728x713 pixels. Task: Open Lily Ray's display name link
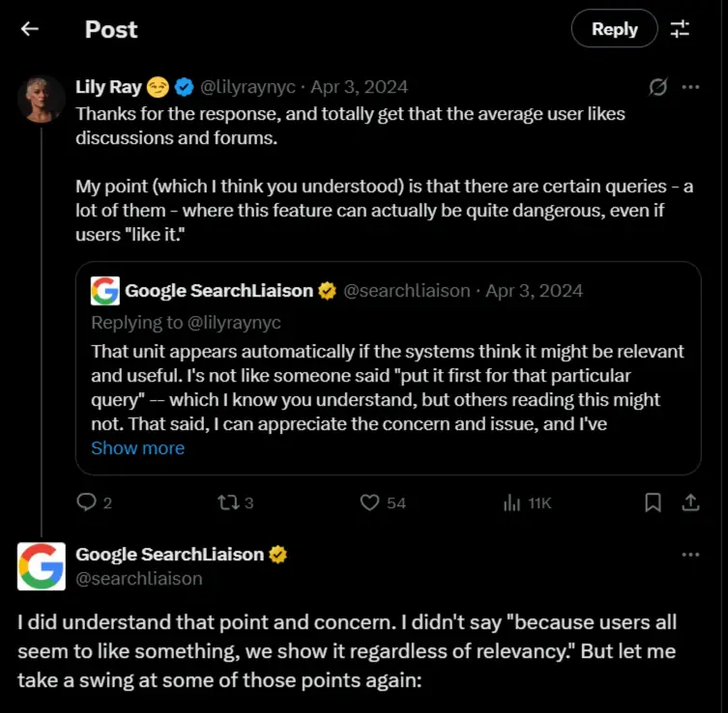click(x=108, y=87)
